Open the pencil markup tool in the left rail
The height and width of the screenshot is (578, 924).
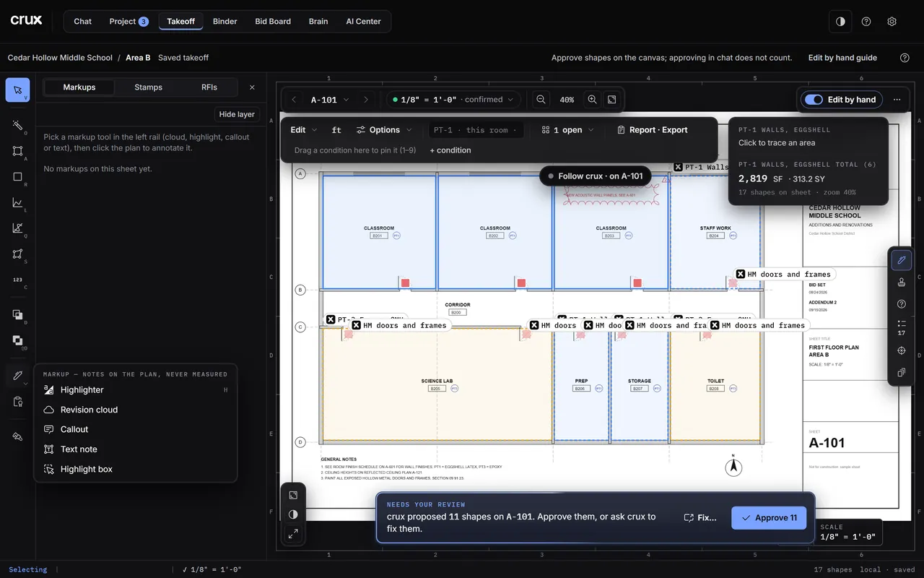[17, 376]
